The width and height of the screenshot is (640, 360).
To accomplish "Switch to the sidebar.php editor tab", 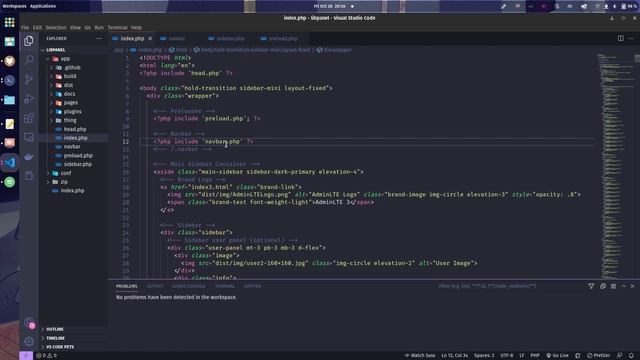I will pos(230,38).
